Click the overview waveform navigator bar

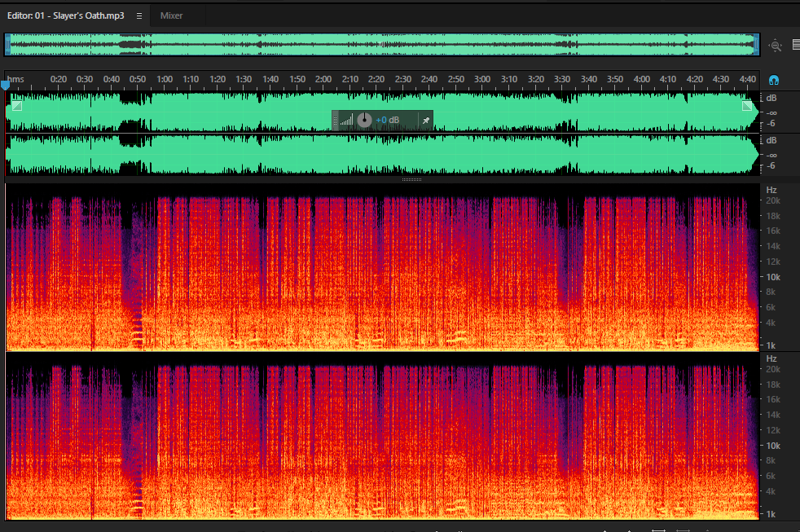[x=382, y=45]
